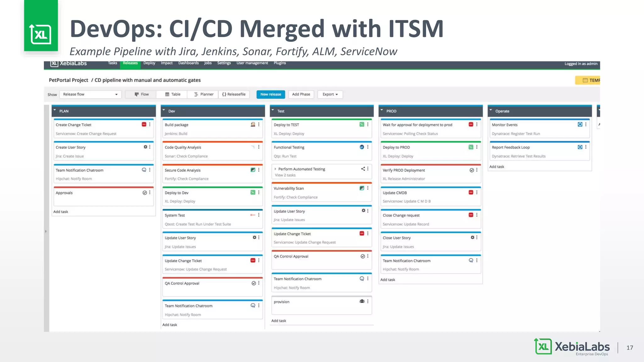
Task: Open the Deploy menu
Action: point(149,63)
